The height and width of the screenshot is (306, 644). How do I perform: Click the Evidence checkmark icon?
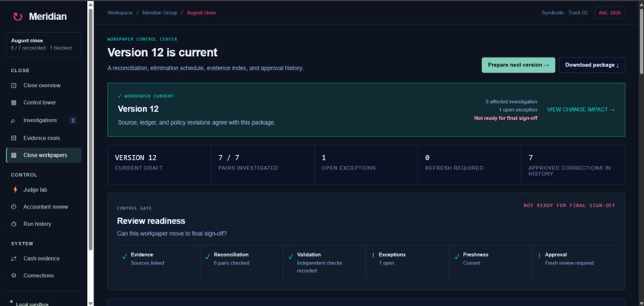125,256
